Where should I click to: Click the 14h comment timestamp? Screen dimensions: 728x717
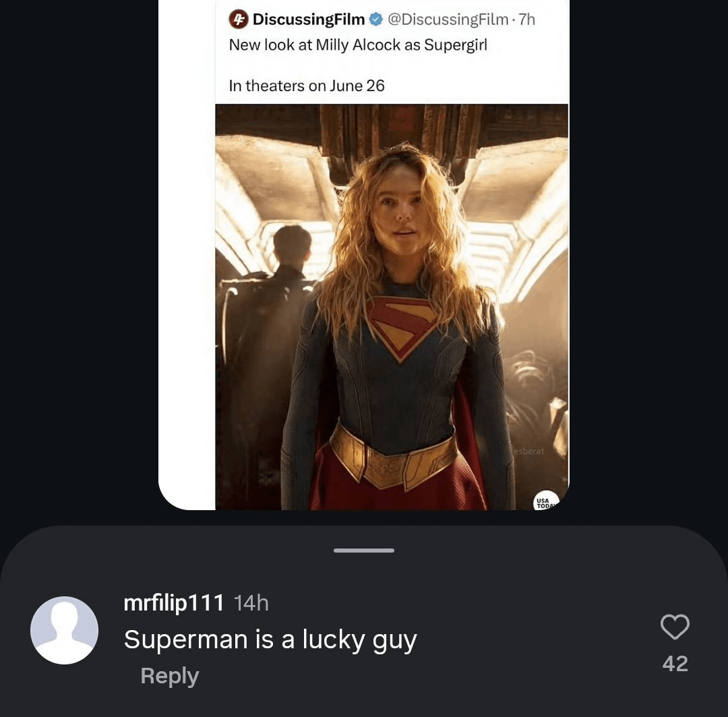pos(251,602)
